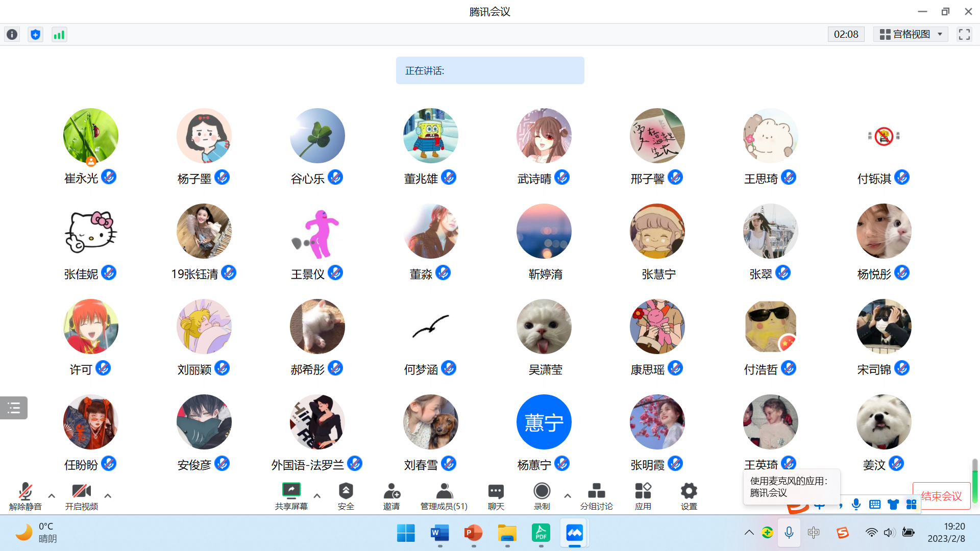This screenshot has height=551, width=980.
Task: Open the 宫格视图 layout dropdown
Action: click(911, 34)
